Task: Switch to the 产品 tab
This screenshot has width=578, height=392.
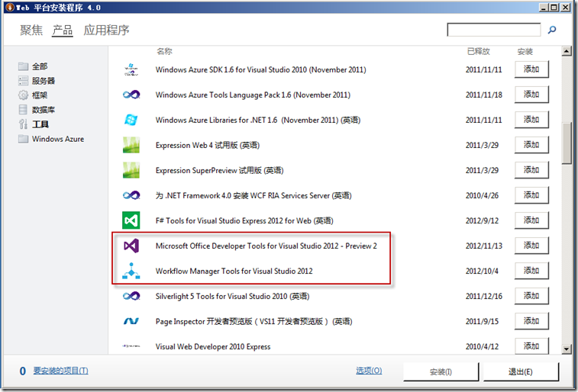Action: pyautogui.click(x=63, y=31)
